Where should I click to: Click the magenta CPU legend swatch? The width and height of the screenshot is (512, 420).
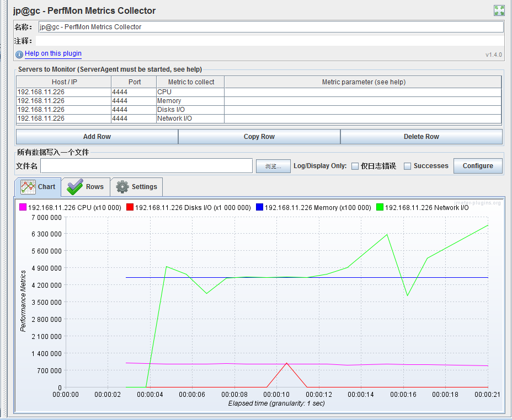click(23, 207)
